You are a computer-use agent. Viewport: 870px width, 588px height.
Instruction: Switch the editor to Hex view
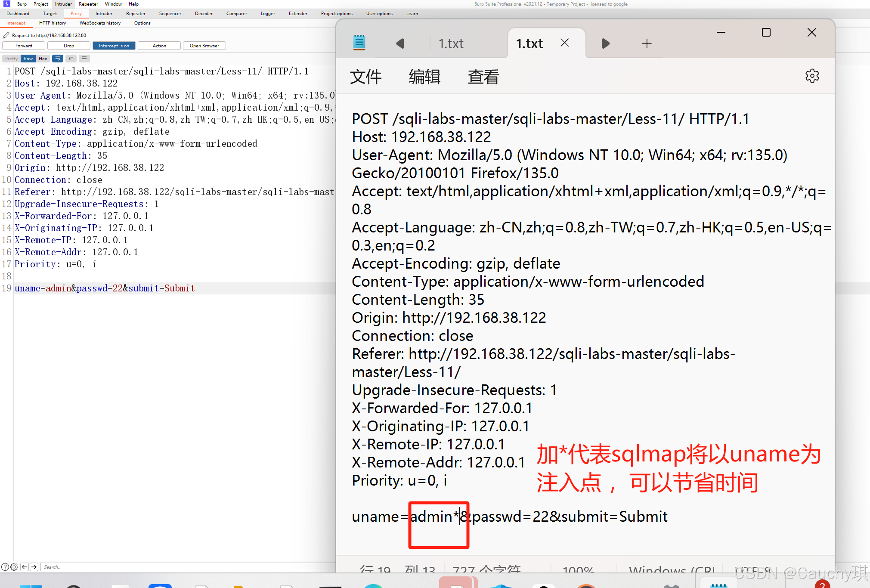tap(43, 59)
